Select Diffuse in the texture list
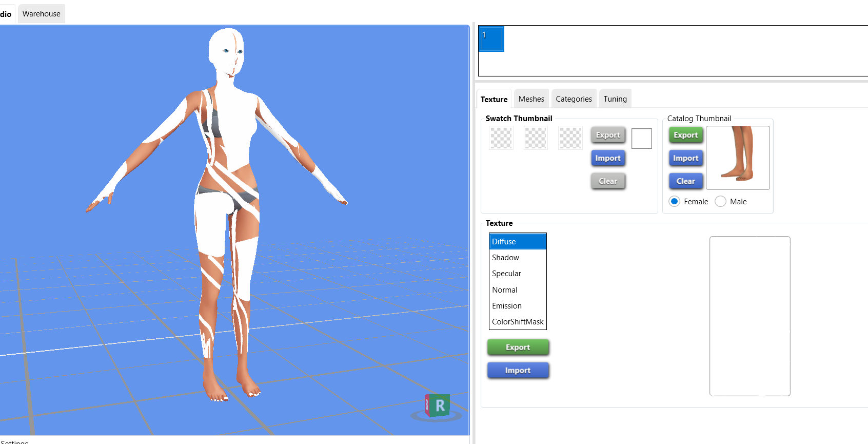 518,242
